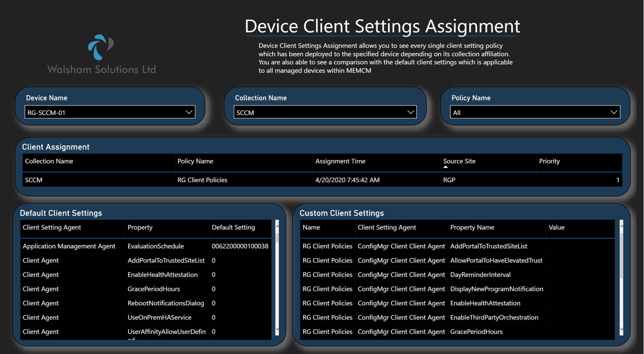This screenshot has width=644, height=354.
Task: Click the Source Site sort arrow icon
Action: (x=445, y=167)
